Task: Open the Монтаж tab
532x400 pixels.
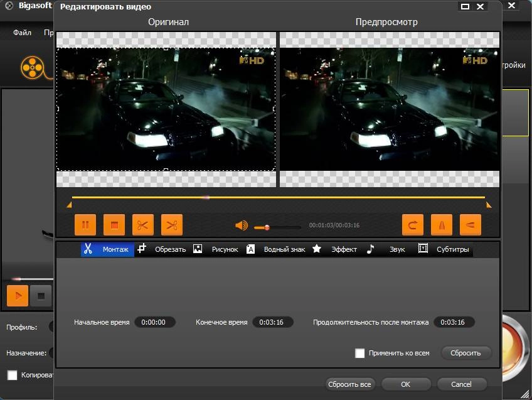Action: 107,249
